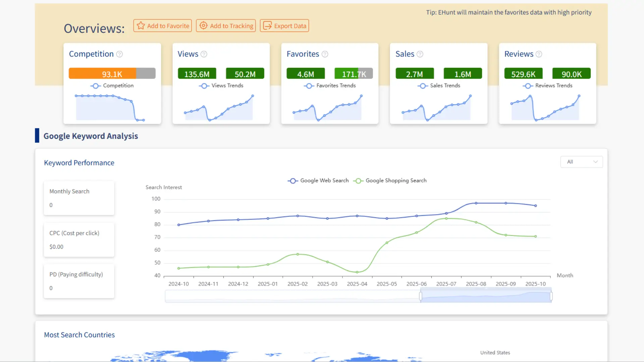
Task: Click the Add to Favorite button label
Action: 168,26
